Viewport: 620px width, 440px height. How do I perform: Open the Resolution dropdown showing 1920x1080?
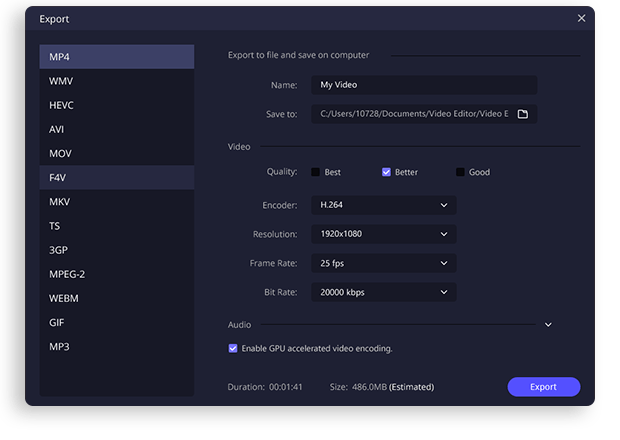pos(383,234)
